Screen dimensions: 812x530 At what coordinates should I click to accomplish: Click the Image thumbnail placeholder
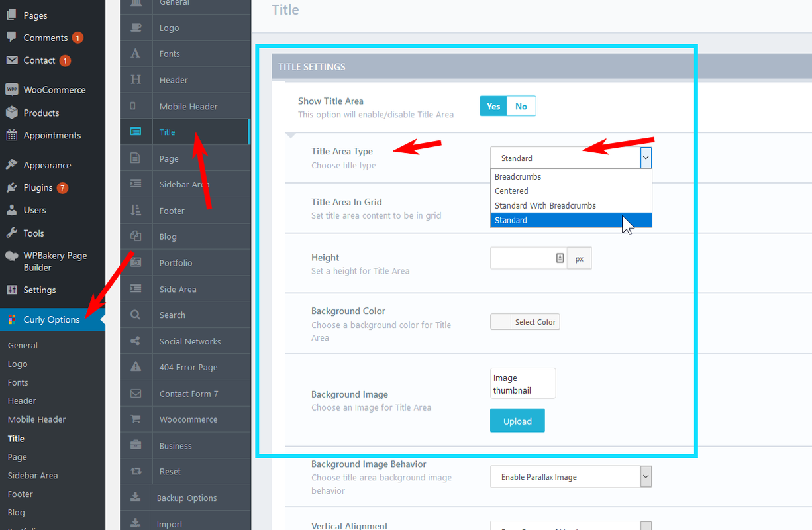pyautogui.click(x=523, y=383)
